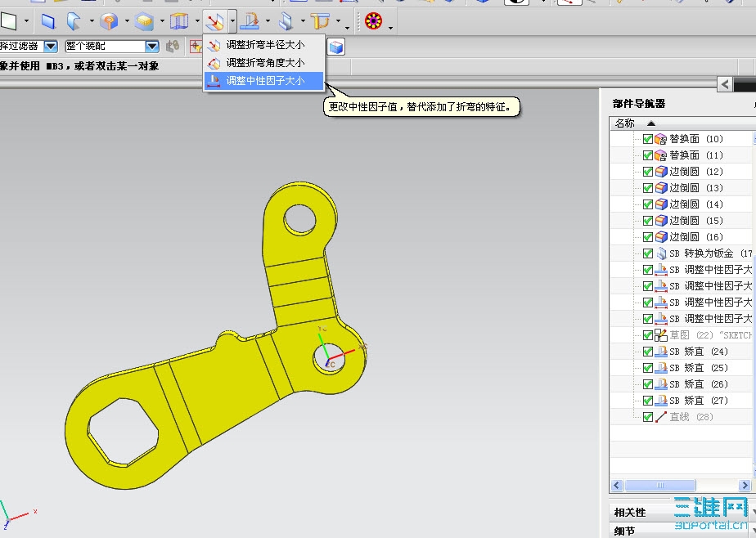Open the dropdown arrow next to Convert tool

tap(303, 21)
